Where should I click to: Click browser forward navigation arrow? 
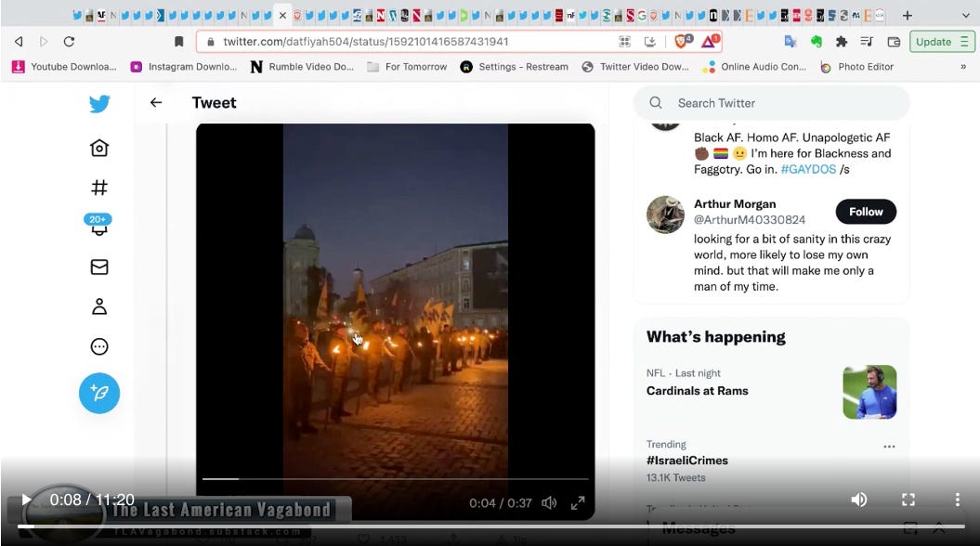(43, 41)
